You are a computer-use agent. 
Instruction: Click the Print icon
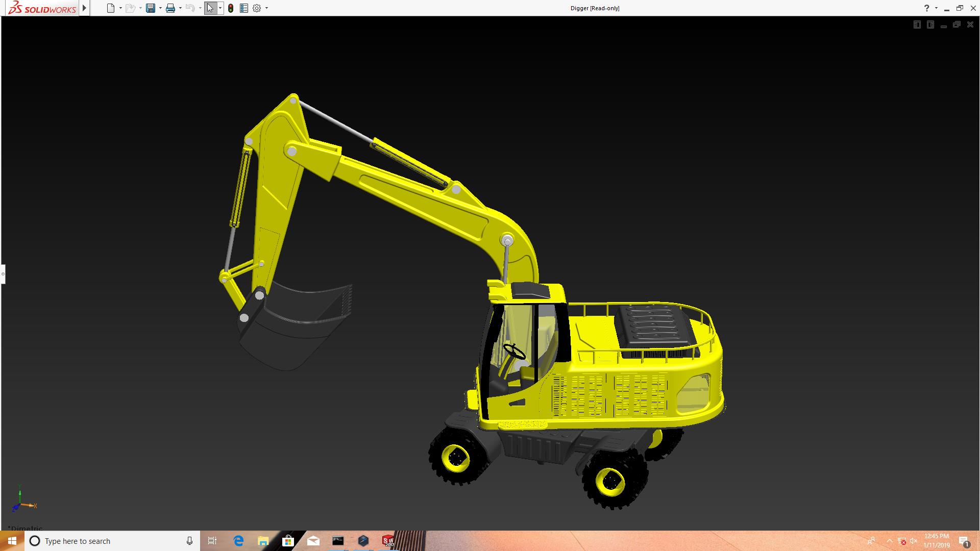pos(170,8)
